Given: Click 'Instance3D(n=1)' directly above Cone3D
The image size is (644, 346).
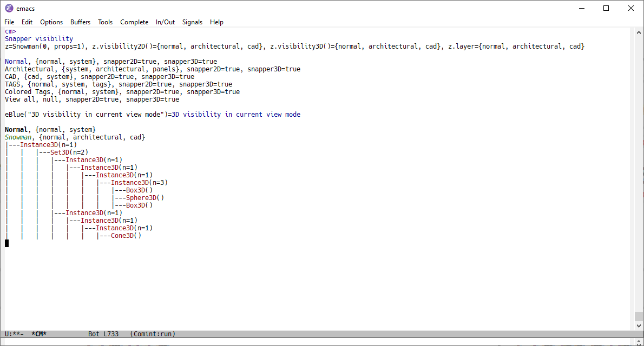Looking at the screenshot, I should click(x=124, y=228).
